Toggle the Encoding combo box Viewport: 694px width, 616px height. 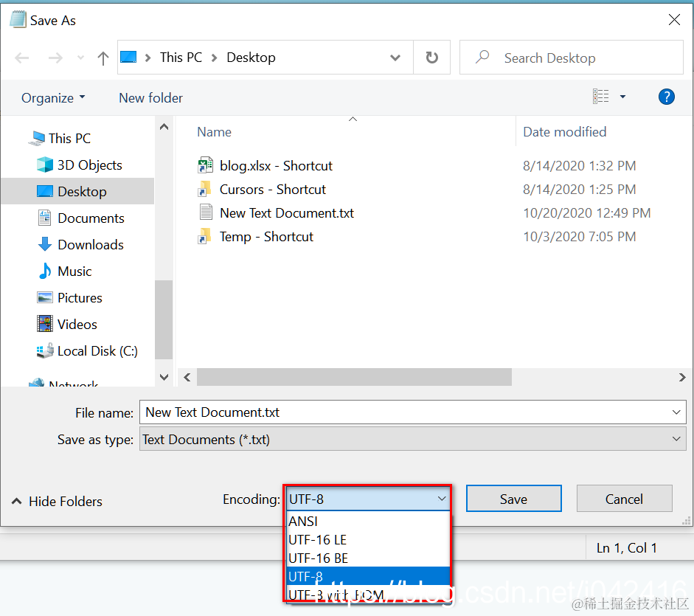tap(368, 499)
